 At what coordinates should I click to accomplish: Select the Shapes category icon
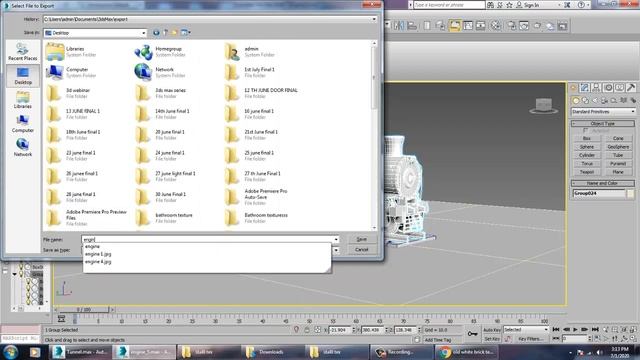tap(585, 100)
